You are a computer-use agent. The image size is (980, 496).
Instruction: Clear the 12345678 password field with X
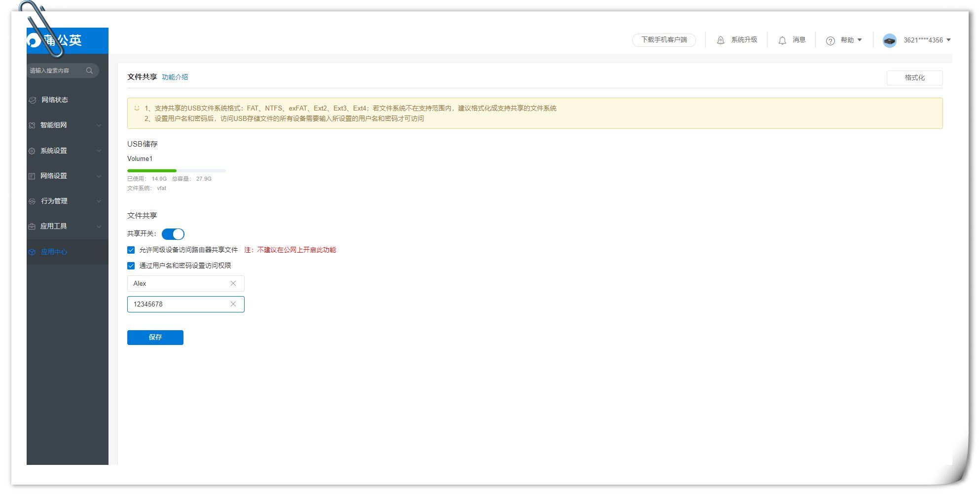coord(233,304)
